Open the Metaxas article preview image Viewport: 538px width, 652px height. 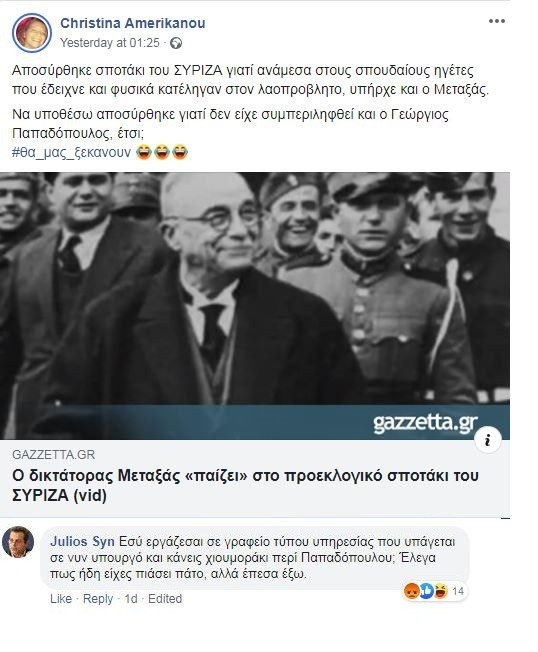(255, 306)
